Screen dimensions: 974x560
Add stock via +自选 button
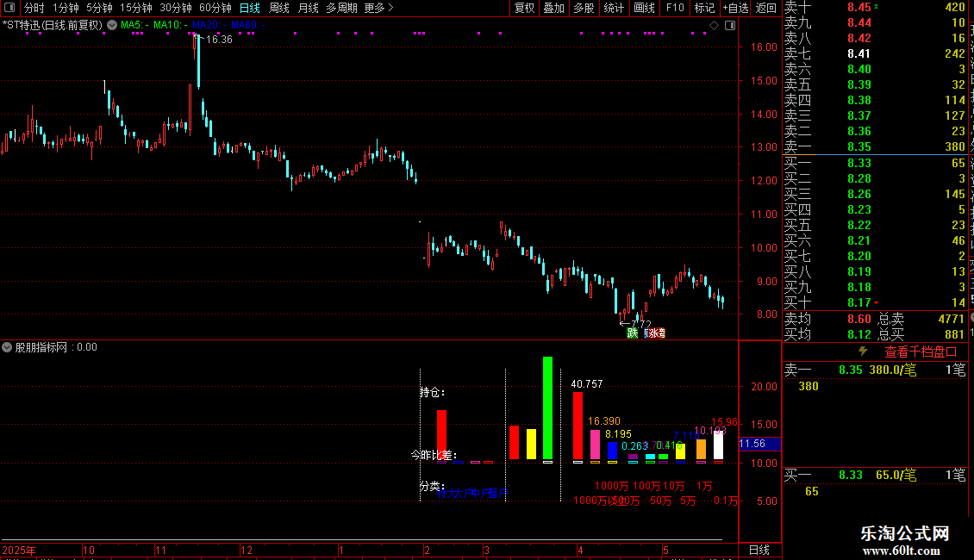(735, 8)
